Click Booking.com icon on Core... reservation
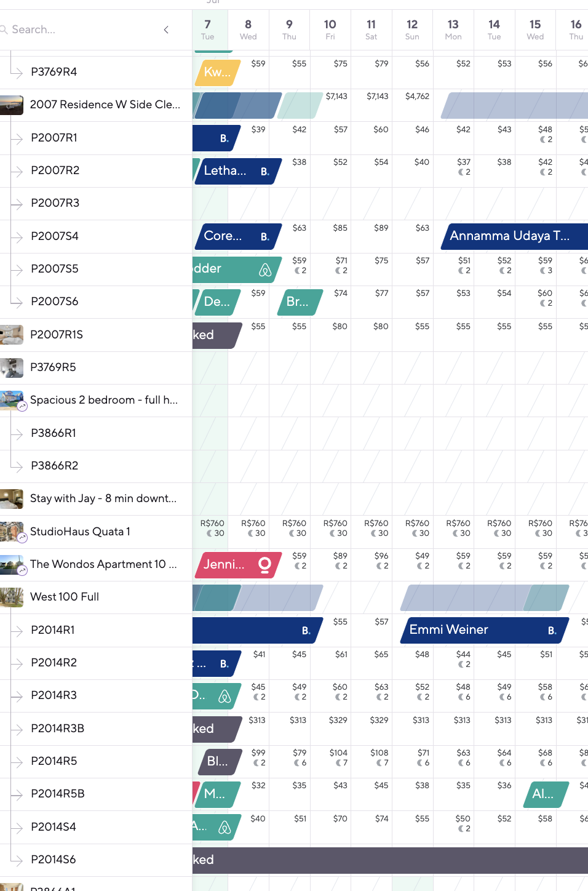 click(265, 237)
